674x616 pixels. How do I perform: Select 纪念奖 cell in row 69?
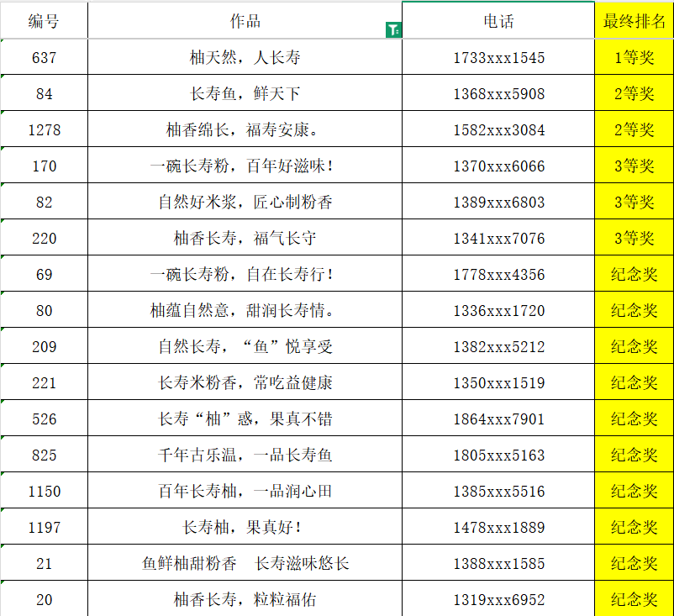coord(634,274)
